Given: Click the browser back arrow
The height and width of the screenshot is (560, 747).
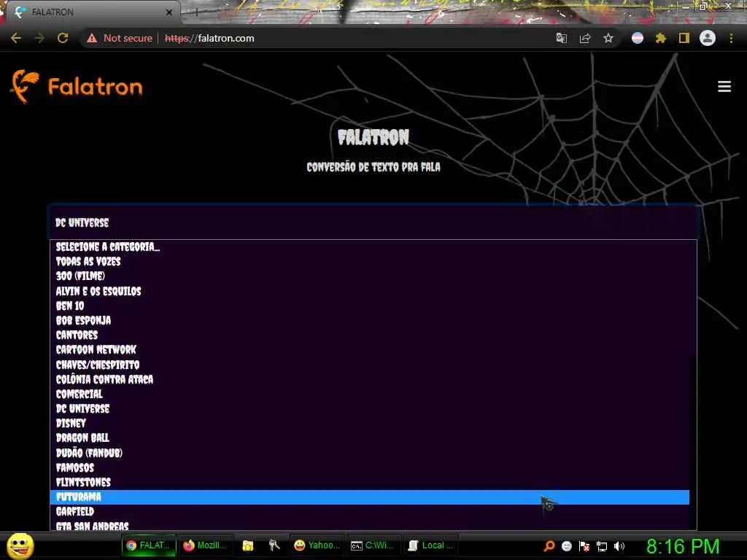Looking at the screenshot, I should pos(16,38).
